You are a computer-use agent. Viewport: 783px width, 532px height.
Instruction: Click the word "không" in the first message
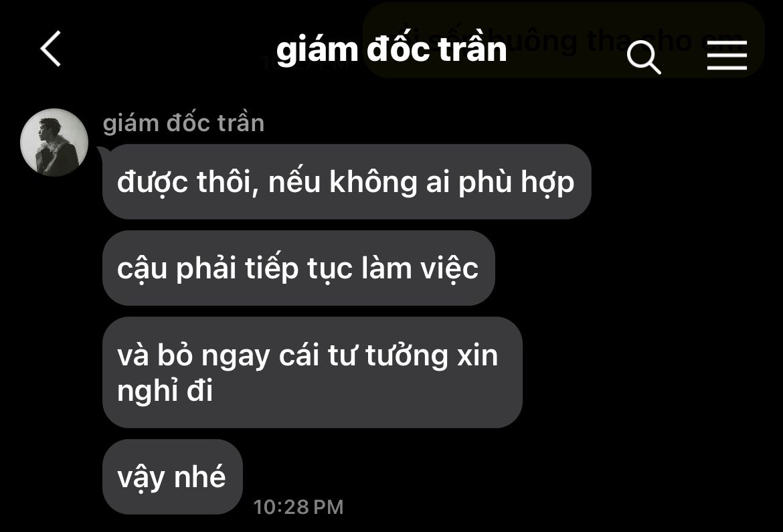pyautogui.click(x=373, y=181)
